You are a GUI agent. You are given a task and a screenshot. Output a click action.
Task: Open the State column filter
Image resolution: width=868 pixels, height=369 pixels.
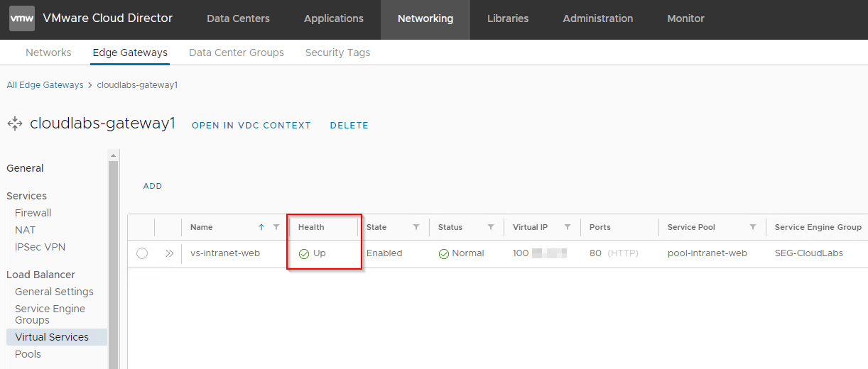[416, 227]
